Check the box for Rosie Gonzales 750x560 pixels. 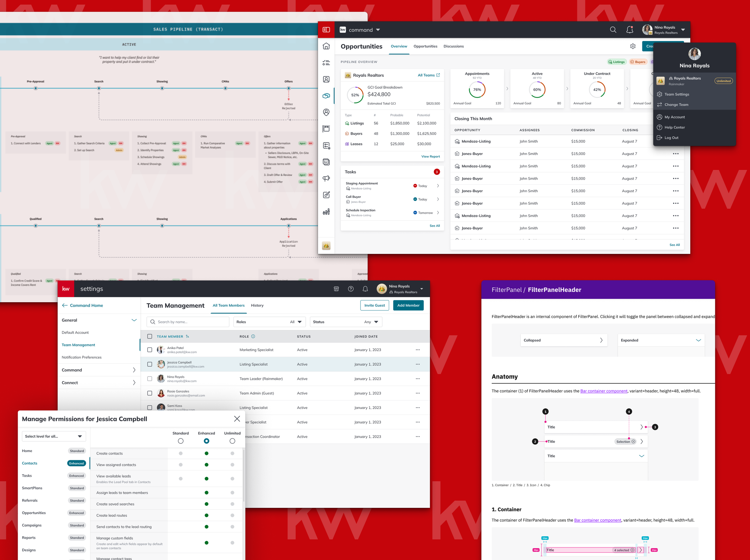coord(149,393)
